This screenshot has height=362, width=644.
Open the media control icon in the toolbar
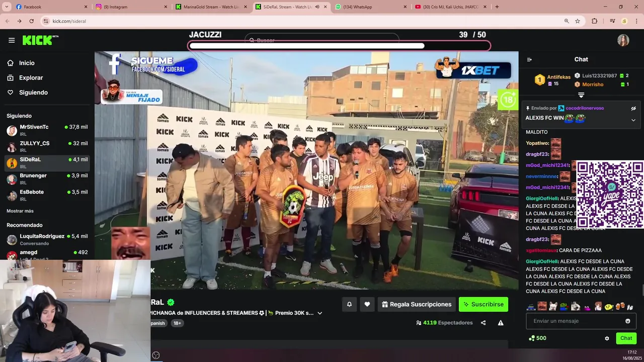click(612, 21)
